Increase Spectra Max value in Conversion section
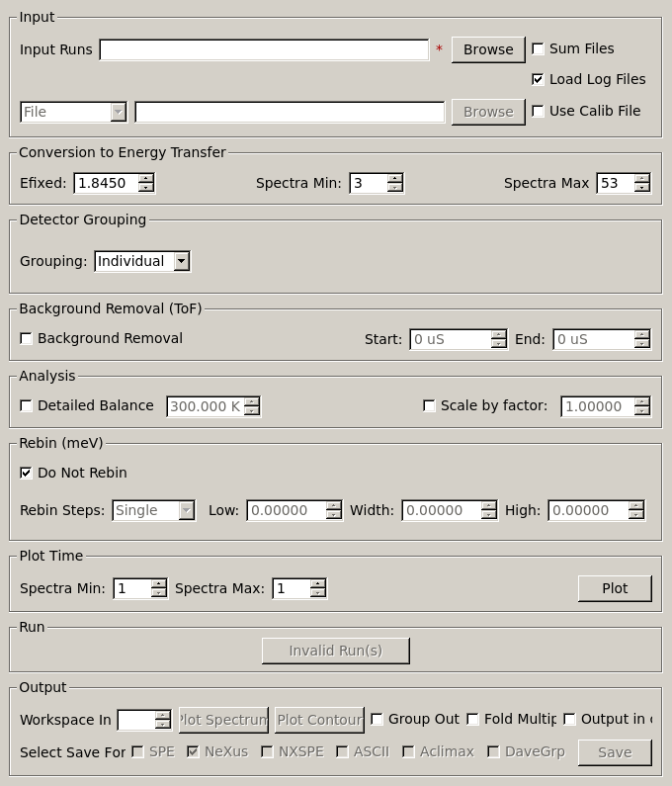This screenshot has width=672, height=786. coord(642,178)
